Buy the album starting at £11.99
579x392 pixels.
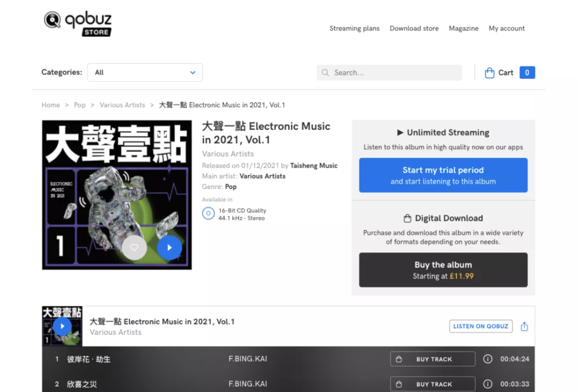point(443,270)
